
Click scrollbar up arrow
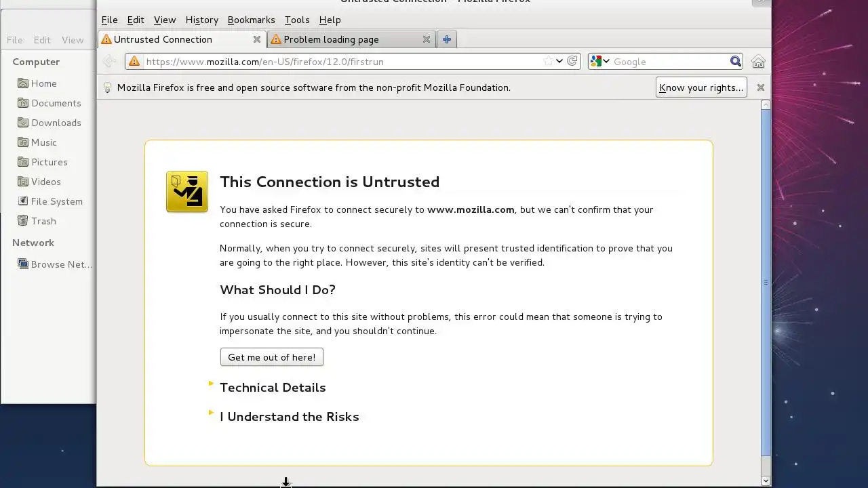(766, 104)
